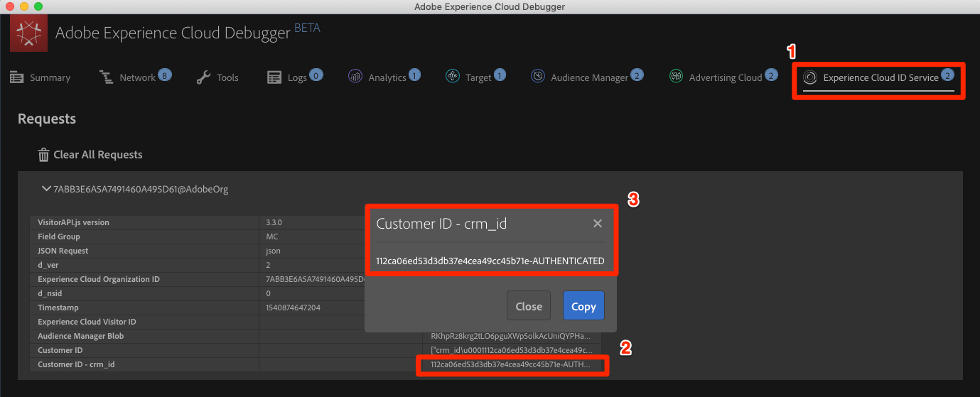Click the Customer ID value starting with ["crm_id
Viewport: 980px width, 397px height.
click(x=512, y=350)
